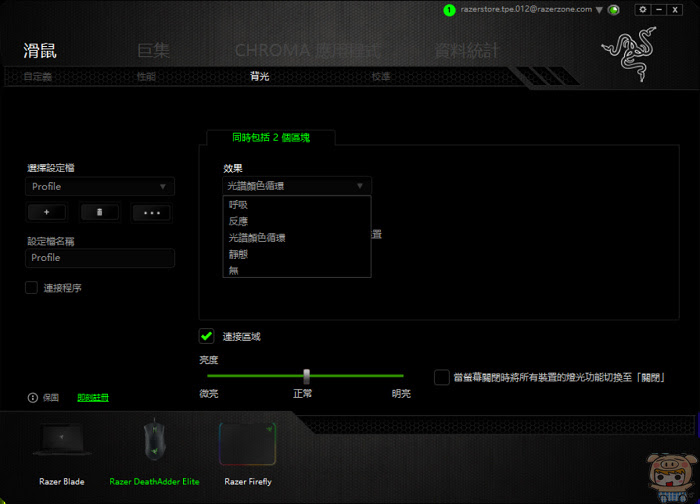The width and height of the screenshot is (700, 504).
Task: Select the 同時包括 2 個區塊 tab
Action: tap(271, 137)
